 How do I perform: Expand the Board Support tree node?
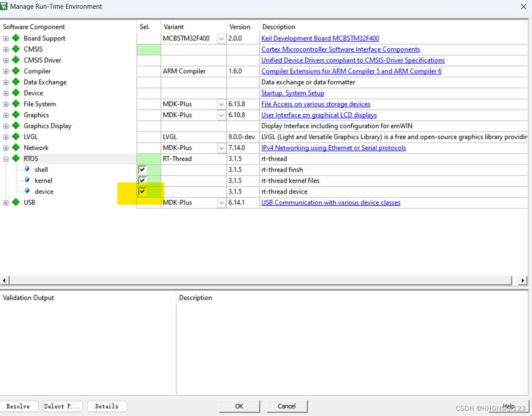click(6, 39)
